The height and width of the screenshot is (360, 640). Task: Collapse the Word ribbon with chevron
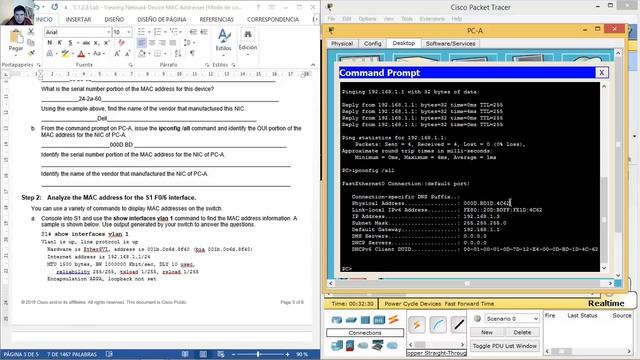pos(313,64)
